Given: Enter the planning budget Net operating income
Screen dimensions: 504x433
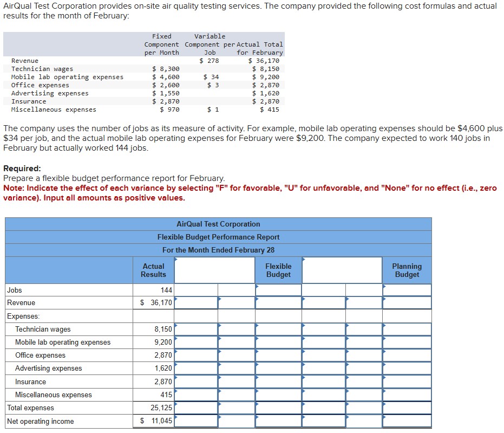Looking at the screenshot, I should (407, 421).
